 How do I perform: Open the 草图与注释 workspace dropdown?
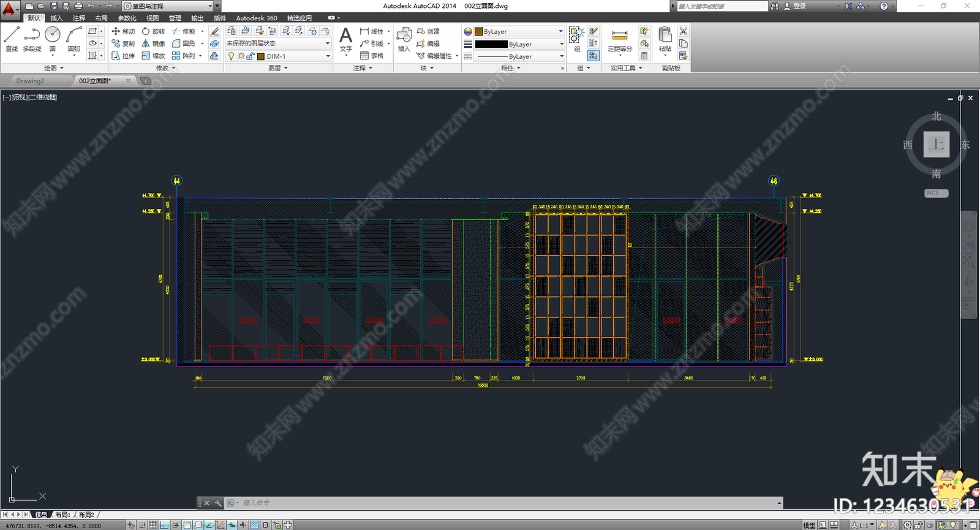click(170, 6)
